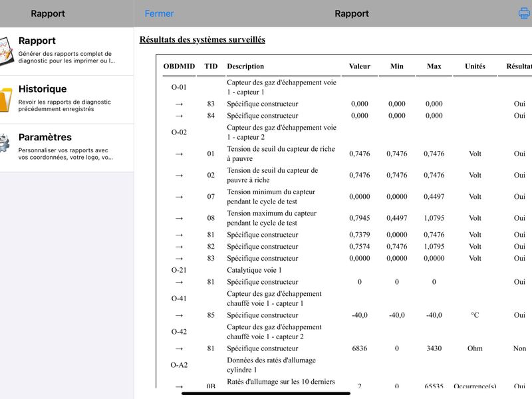Select the O-21 Catalytique voie 1 row
The height and width of the screenshot is (399, 532).
coord(344,270)
